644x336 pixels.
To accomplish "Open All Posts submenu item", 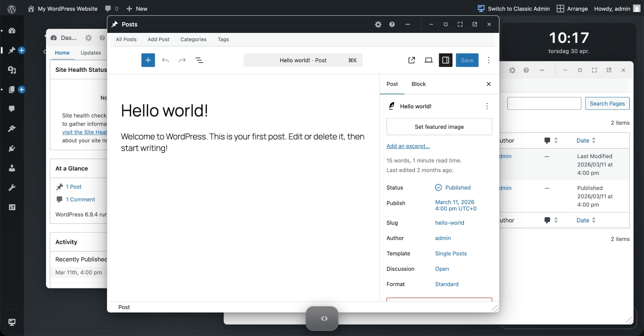I will (x=126, y=39).
